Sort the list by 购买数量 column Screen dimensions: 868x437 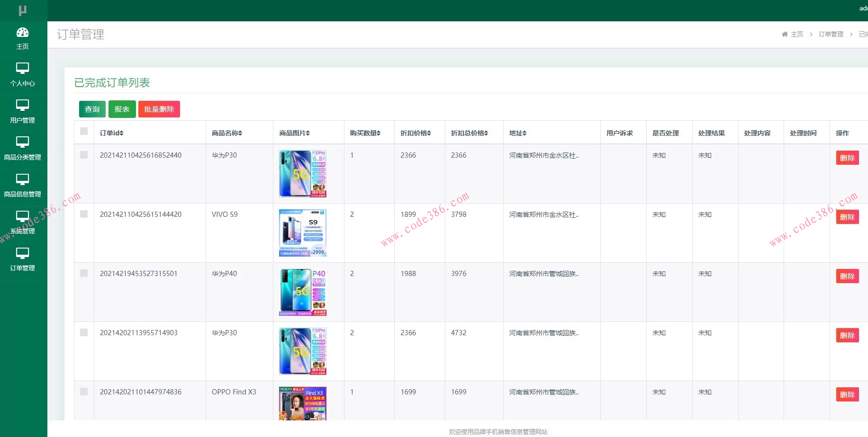[x=365, y=133]
